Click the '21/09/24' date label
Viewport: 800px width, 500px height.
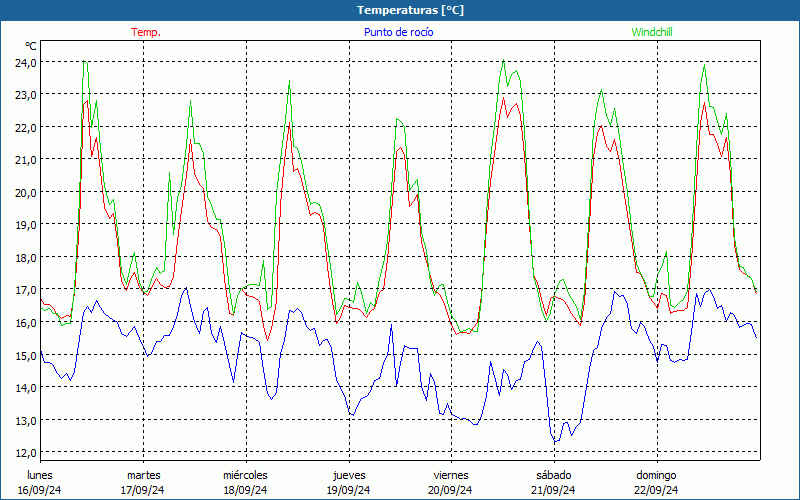[x=553, y=490]
